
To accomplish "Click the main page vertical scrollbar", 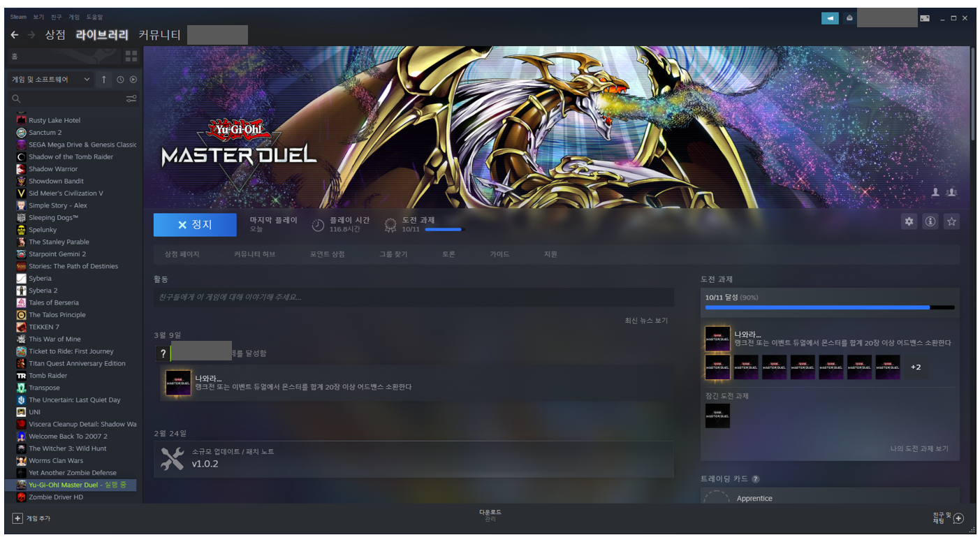I will tap(973, 94).
